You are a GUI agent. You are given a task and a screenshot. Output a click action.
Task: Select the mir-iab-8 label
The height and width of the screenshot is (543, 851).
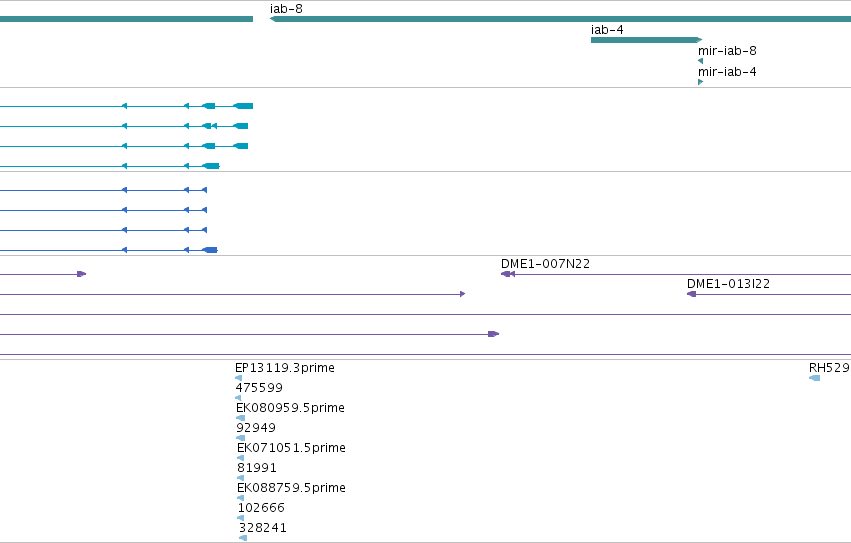click(x=727, y=50)
